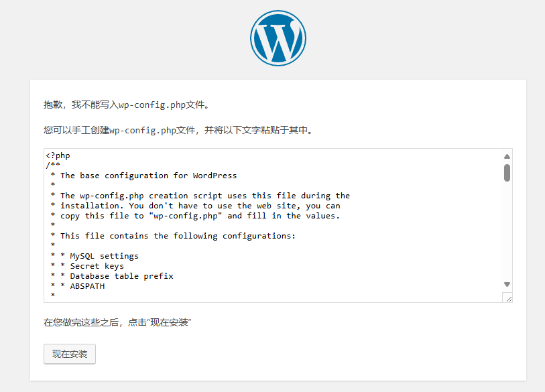Click the "在您做完这些之后" instruction text
The image size is (545, 392).
coord(118,322)
